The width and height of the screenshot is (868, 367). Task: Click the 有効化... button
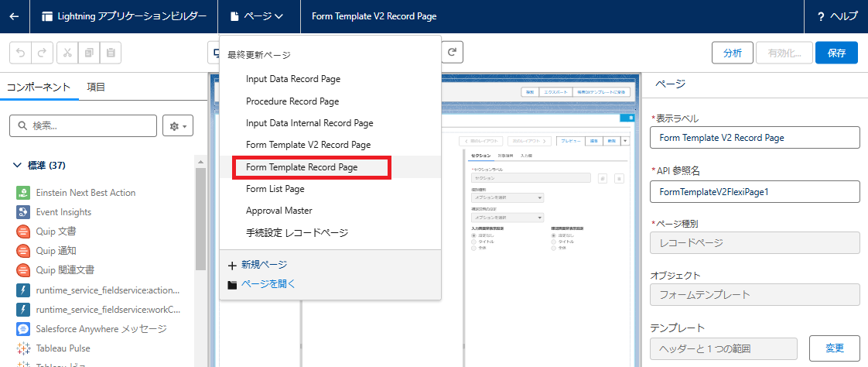click(x=785, y=53)
